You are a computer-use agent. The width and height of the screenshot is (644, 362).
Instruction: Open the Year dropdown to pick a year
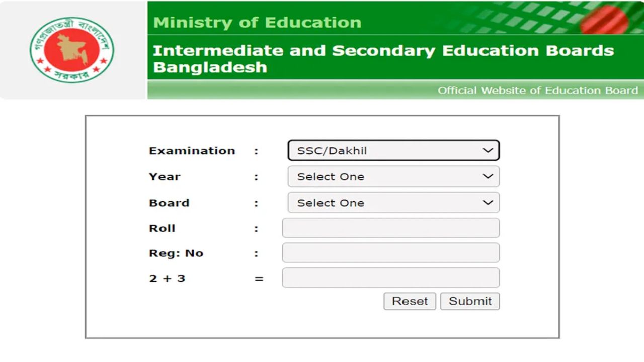[x=392, y=176]
